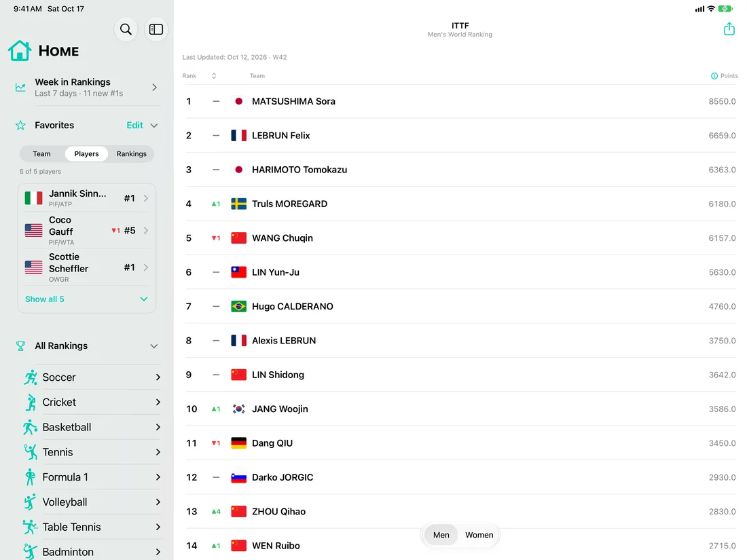Open Coco Gauff detail chevron

point(146,231)
